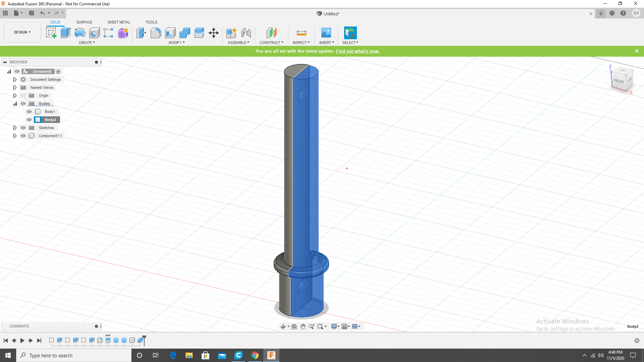Toggle visibility of Component1:1
The width and height of the screenshot is (644, 362).
23,136
